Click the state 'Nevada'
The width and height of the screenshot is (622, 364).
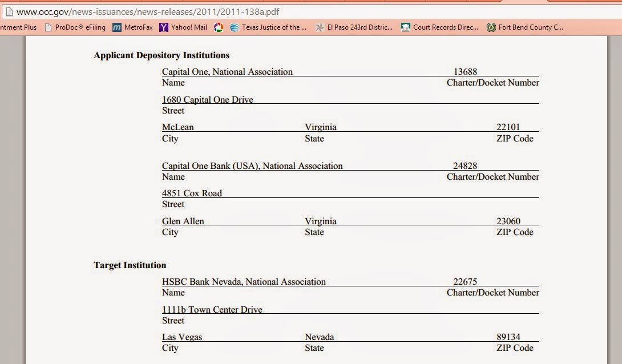point(320,337)
